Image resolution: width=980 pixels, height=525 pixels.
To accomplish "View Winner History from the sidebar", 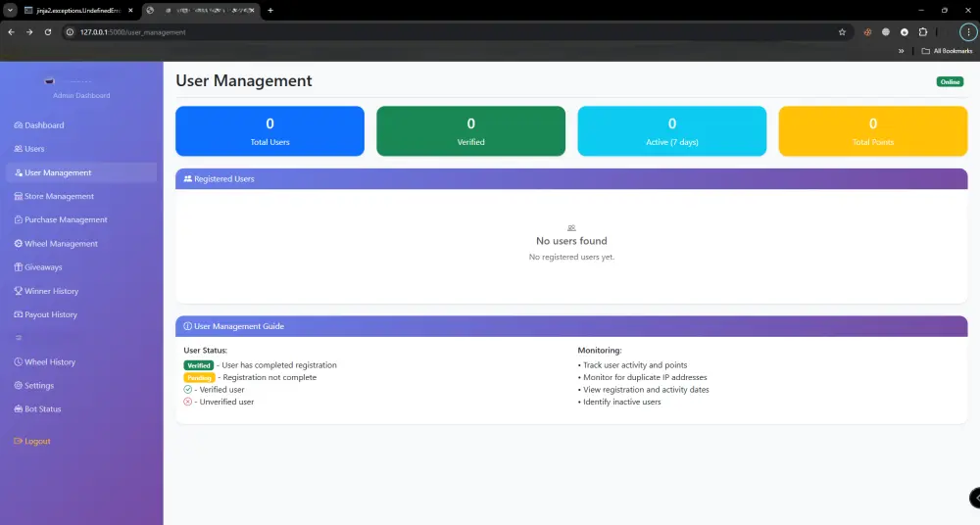I will (x=46, y=291).
